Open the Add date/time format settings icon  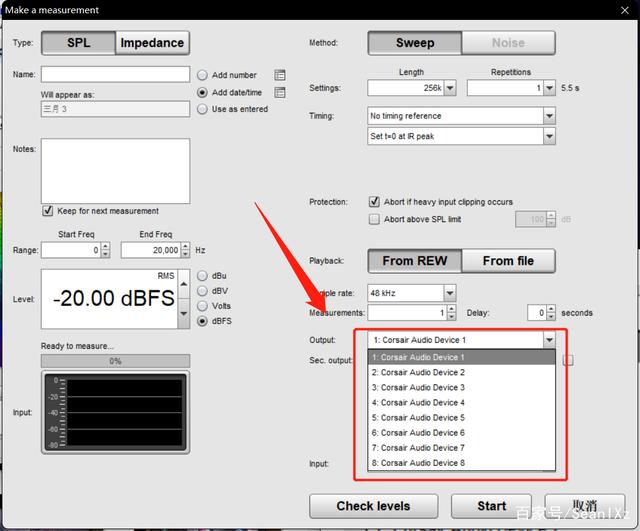(280, 92)
